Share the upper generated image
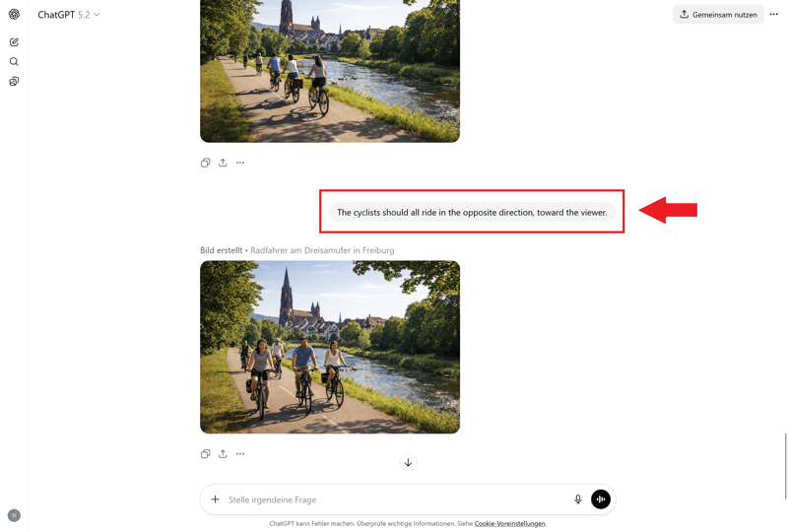The image size is (788, 532). [x=223, y=163]
